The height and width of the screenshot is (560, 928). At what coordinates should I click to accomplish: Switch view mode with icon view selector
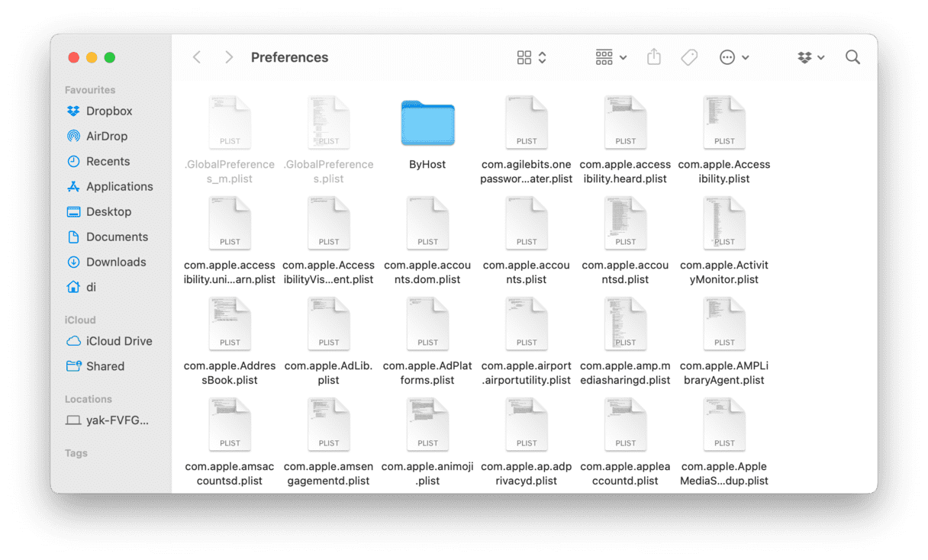coord(531,57)
